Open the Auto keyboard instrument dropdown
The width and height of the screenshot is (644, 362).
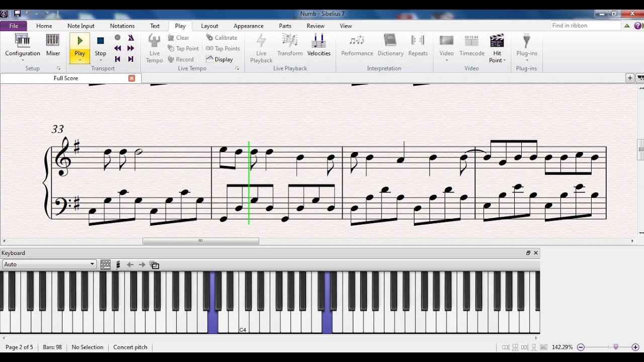coord(49,264)
